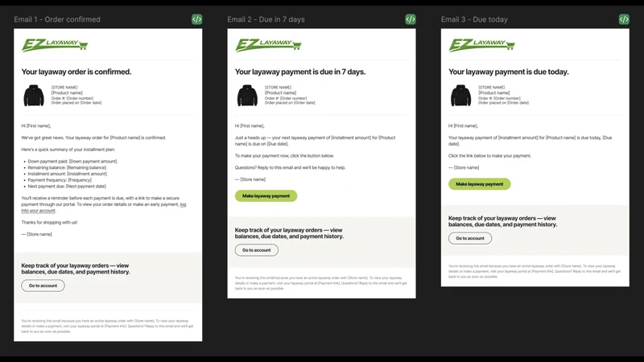The image size is (644, 362).
Task: Click Make layaway payment in Email 3
Action: (479, 184)
